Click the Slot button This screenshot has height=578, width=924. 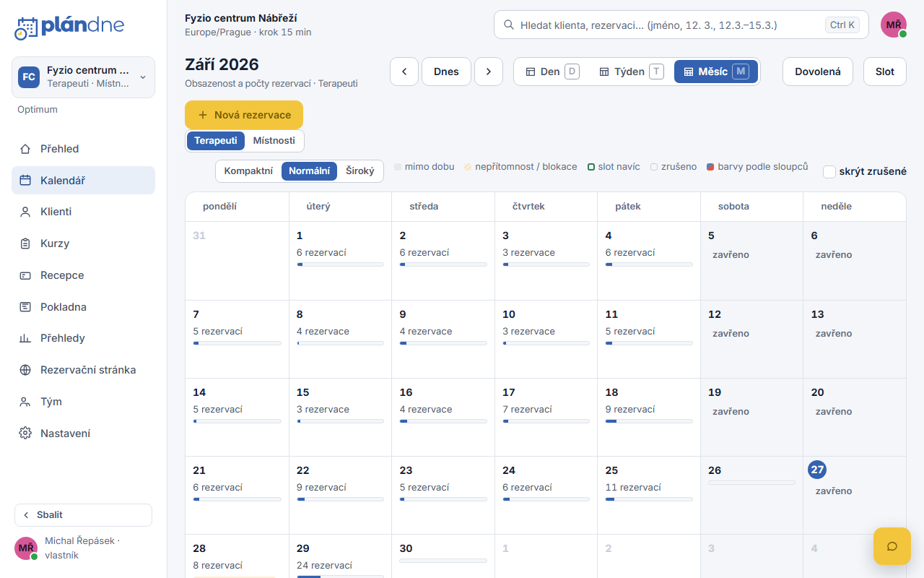coord(885,72)
